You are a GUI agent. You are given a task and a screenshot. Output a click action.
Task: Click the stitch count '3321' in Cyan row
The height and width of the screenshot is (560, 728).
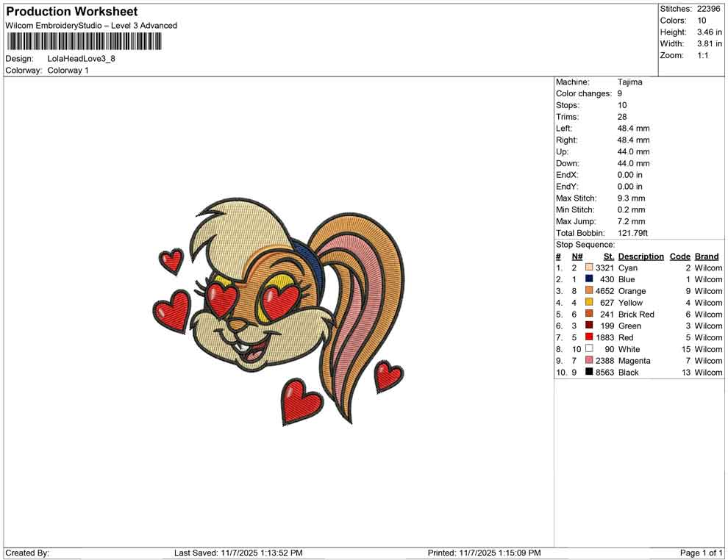click(604, 268)
